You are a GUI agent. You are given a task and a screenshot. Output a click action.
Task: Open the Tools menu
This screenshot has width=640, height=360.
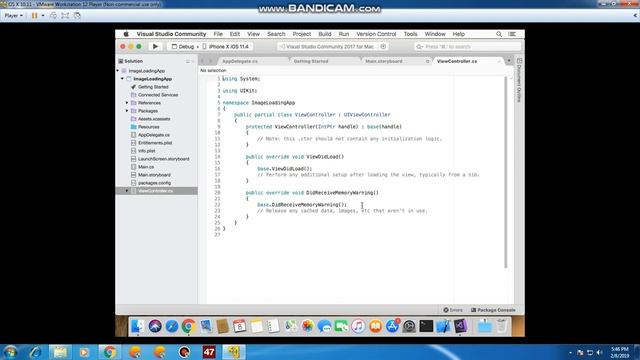click(411, 34)
